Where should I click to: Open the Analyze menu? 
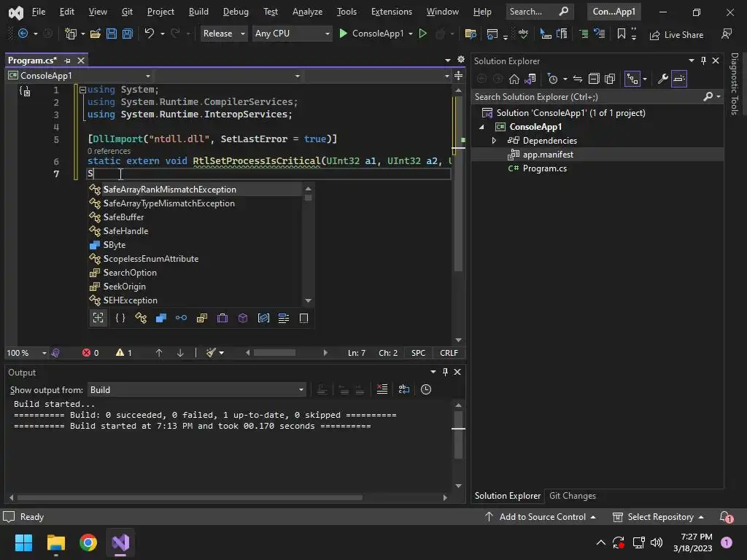[307, 12]
